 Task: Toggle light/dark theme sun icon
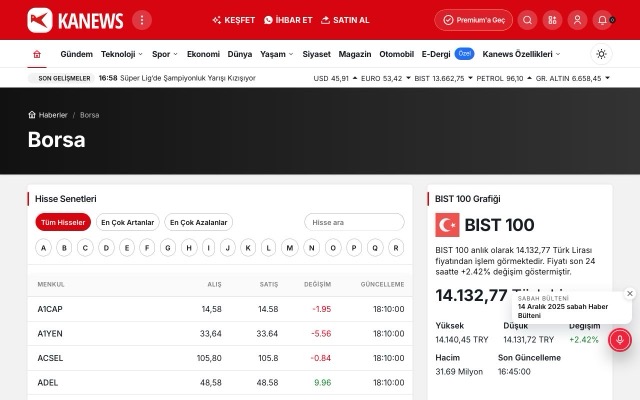pos(601,54)
